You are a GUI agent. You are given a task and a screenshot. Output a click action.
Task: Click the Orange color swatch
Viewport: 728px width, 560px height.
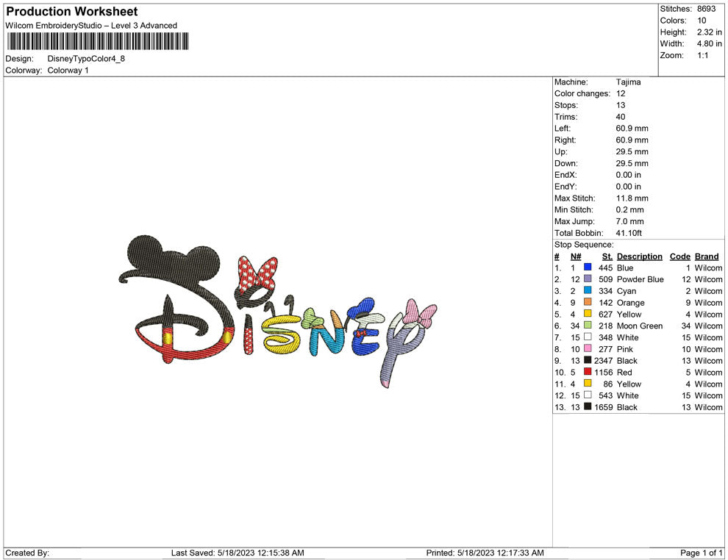tap(588, 302)
